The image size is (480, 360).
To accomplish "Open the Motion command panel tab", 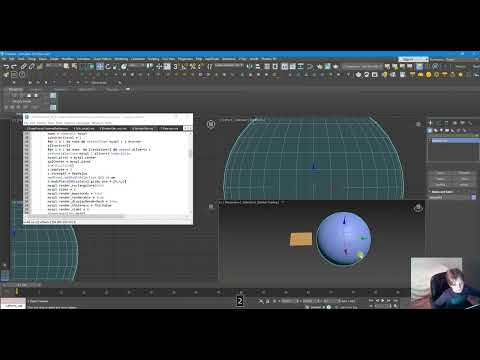I will [x=455, y=123].
